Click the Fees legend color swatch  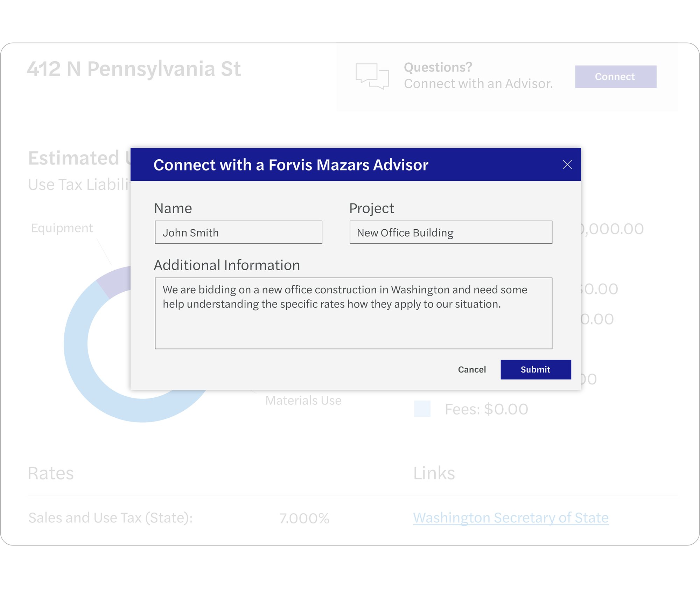(x=422, y=409)
